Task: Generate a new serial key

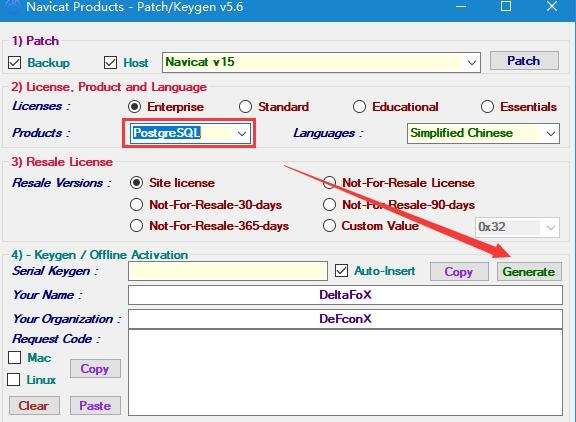Action: point(529,272)
